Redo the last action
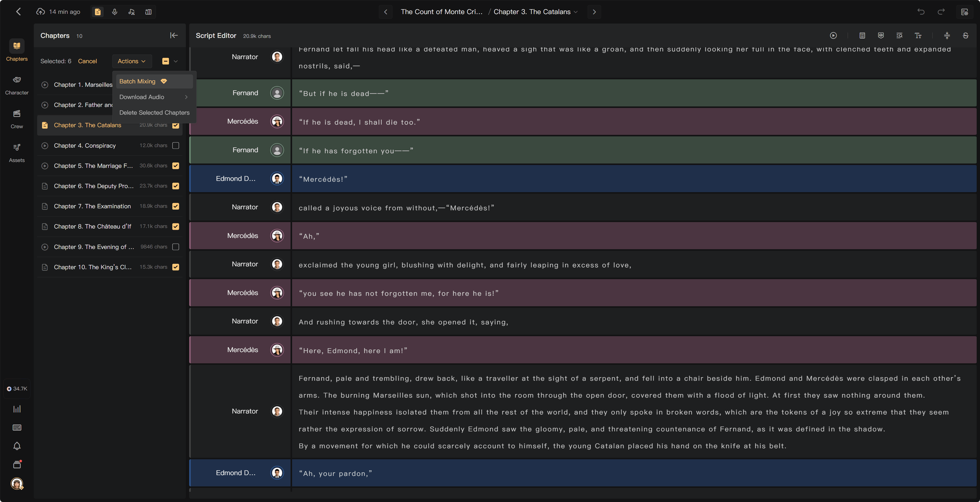 941,12
